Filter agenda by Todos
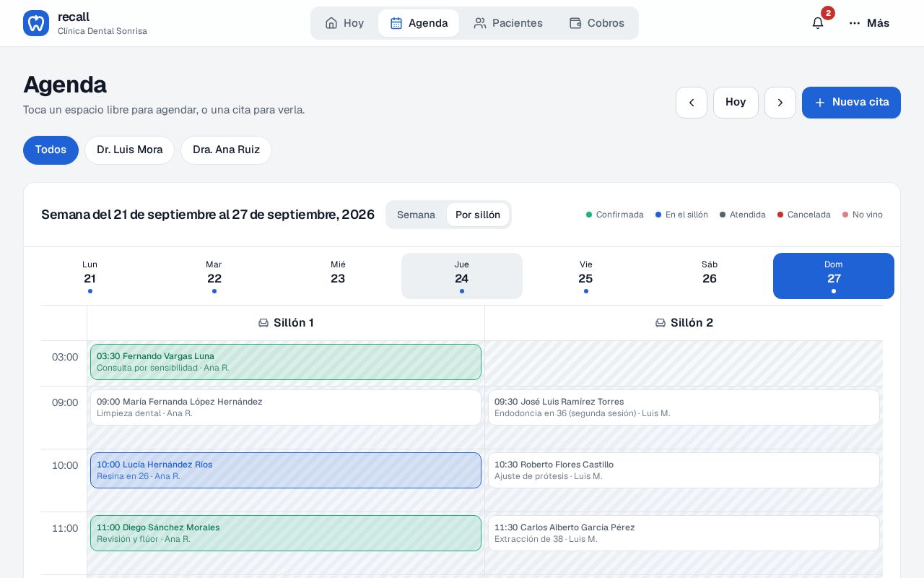924x578 pixels. [x=51, y=150]
